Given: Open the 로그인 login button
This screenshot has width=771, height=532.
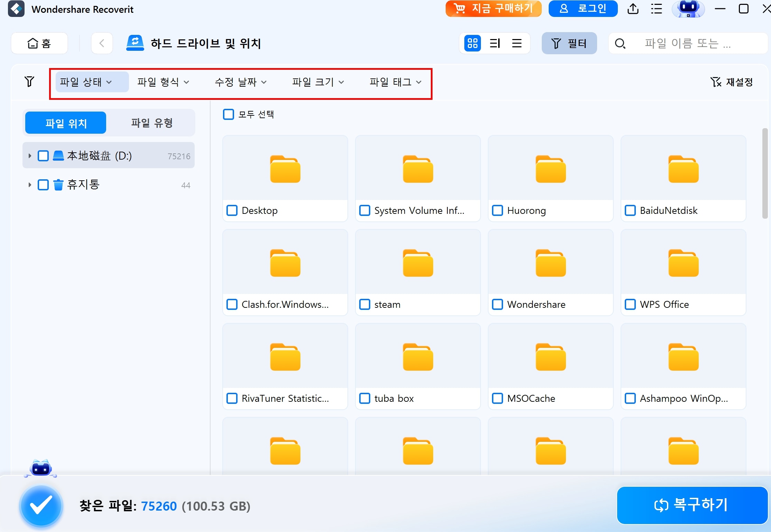Looking at the screenshot, I should click(x=583, y=9).
